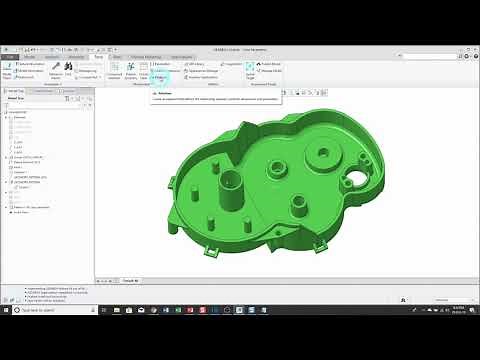Viewport: 480px width, 360px height.
Task: Open File Explorer from the taskbar
Action: (x=117, y=310)
